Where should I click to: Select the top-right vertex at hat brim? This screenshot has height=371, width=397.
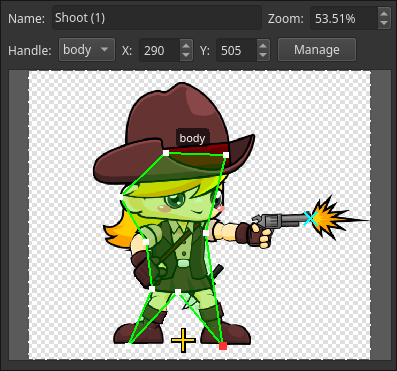[226, 155]
